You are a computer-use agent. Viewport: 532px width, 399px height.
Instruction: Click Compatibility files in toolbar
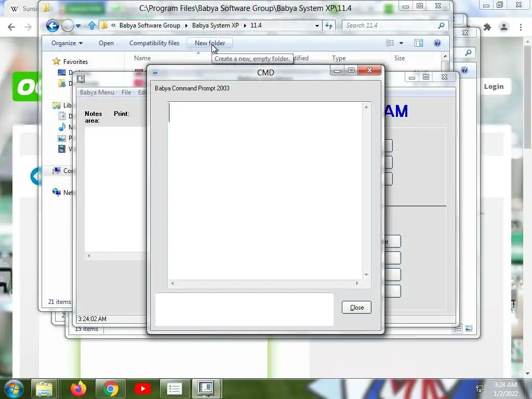point(154,43)
